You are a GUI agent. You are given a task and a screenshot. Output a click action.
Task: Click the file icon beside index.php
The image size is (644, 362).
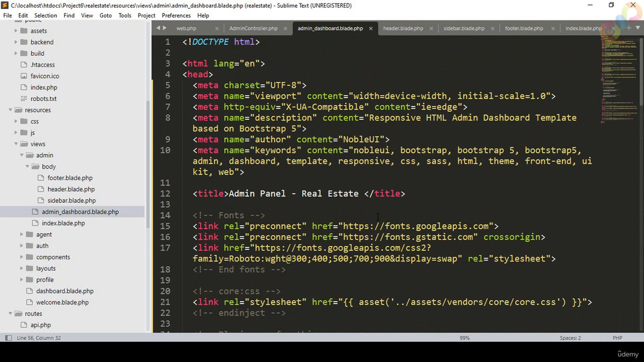[x=24, y=87]
